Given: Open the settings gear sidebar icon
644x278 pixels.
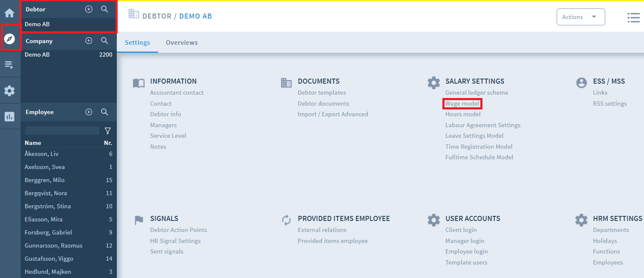Looking at the screenshot, I should click(x=9, y=90).
